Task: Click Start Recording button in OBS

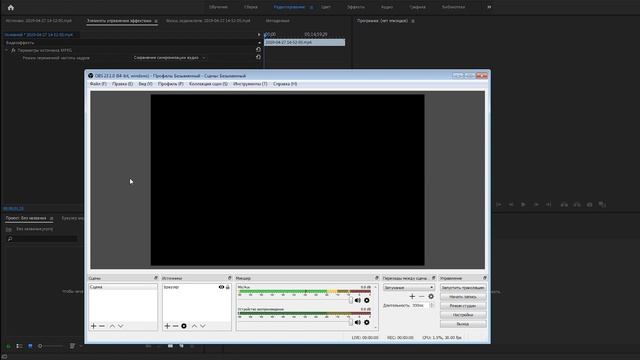Action: pos(463,297)
